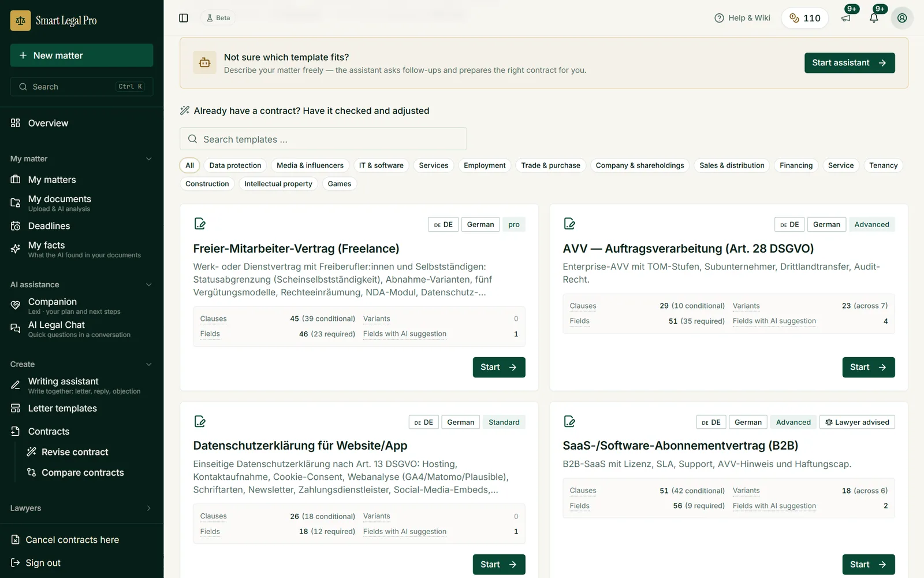Open Help & Wiki

point(742,18)
